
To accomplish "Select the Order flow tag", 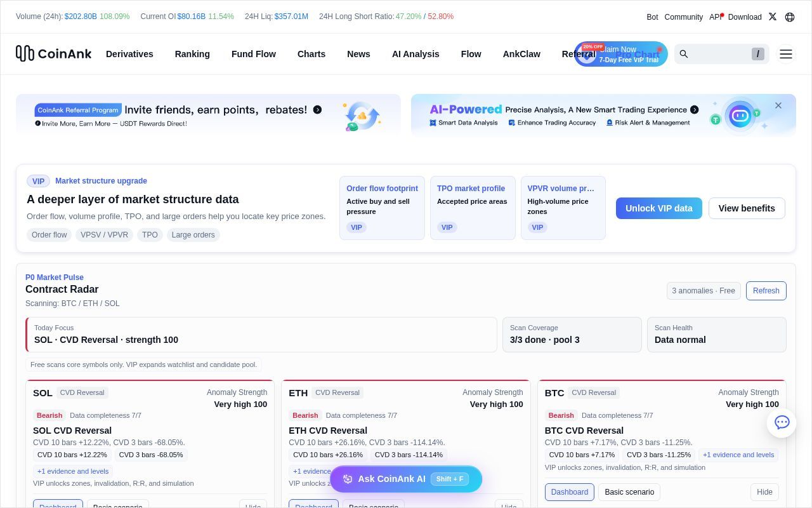I will click(49, 235).
